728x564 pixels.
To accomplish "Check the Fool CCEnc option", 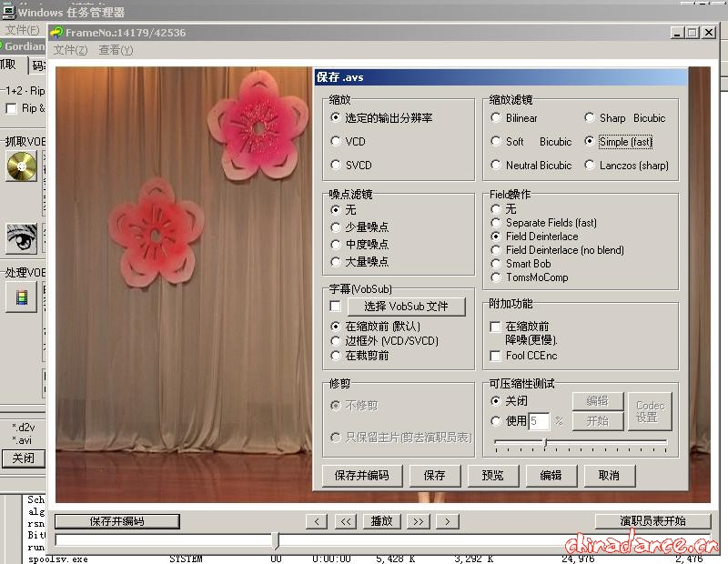I will [496, 356].
